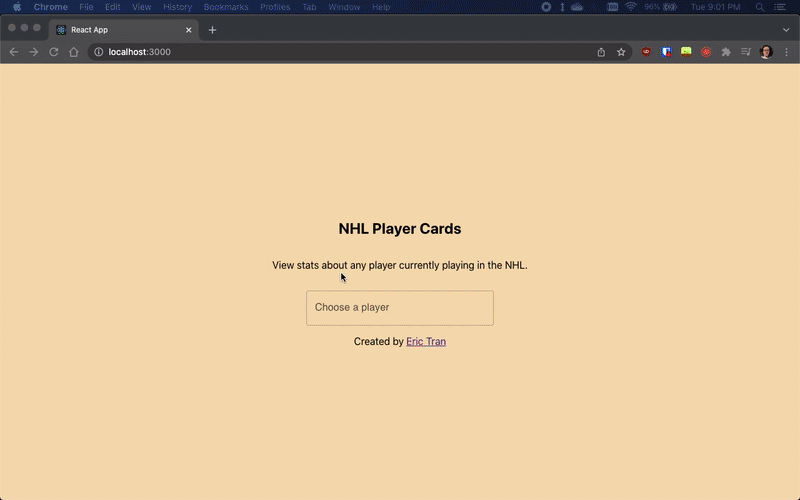Open the Tab menu
The width and height of the screenshot is (800, 500).
click(x=309, y=7)
